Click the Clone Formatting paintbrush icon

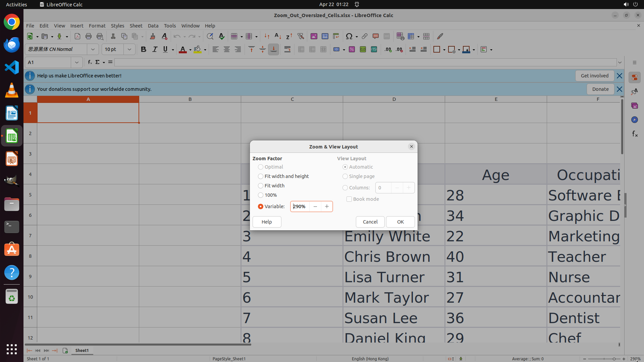point(153,36)
